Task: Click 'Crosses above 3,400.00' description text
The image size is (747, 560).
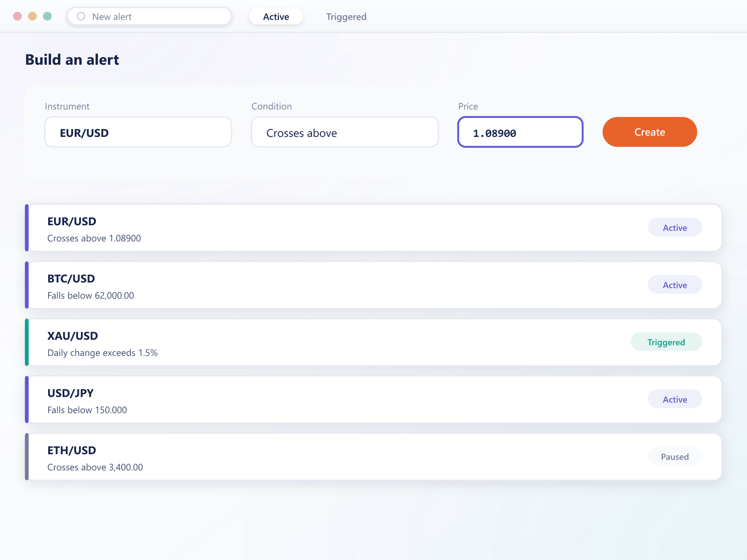Action: coord(95,467)
